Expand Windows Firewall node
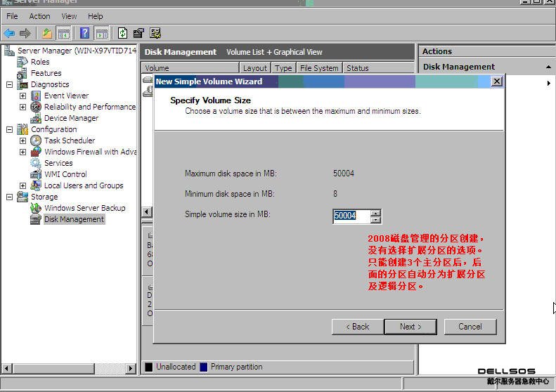Viewport: 556px width, 392px height. 22,152
